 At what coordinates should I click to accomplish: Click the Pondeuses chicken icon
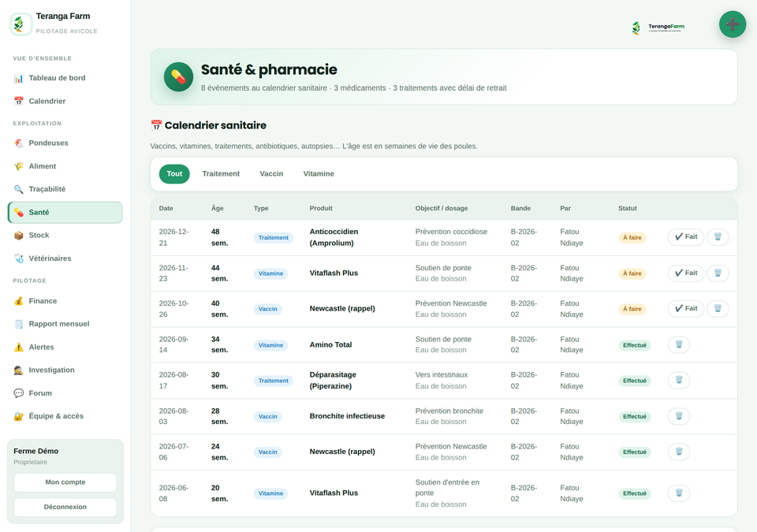tap(18, 143)
